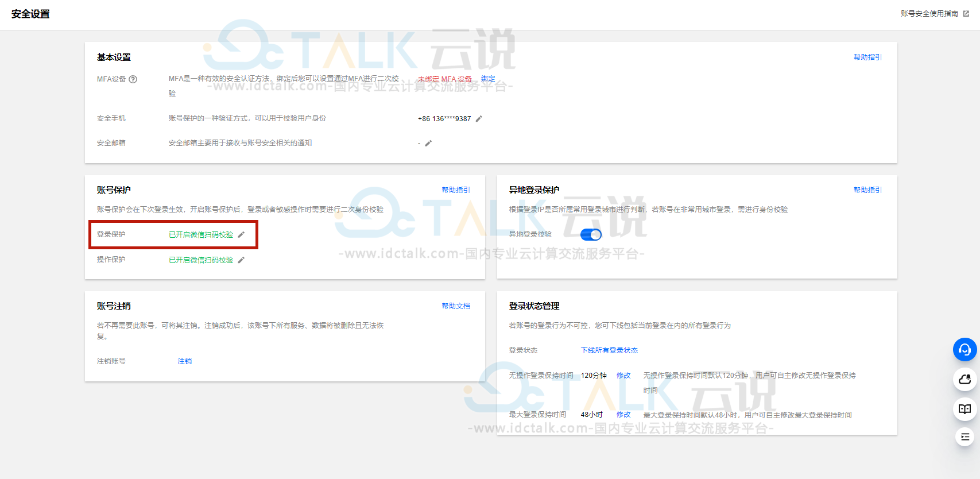Open 帮助指引 in 异地登录保护 section
980x479 pixels.
click(867, 190)
